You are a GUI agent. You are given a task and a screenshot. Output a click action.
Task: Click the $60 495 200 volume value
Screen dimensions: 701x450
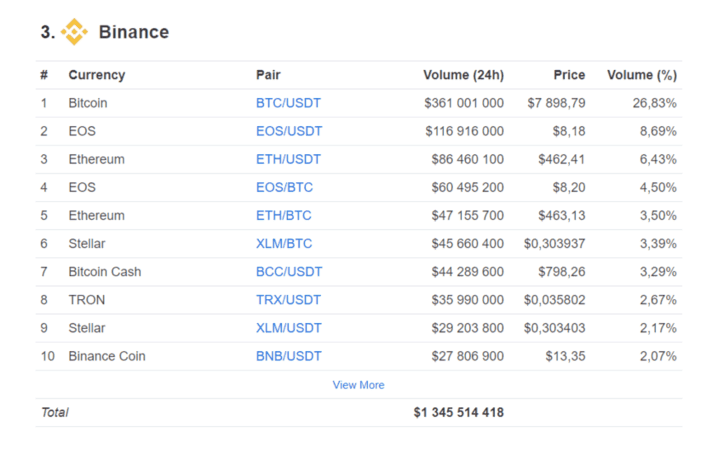[x=468, y=187]
